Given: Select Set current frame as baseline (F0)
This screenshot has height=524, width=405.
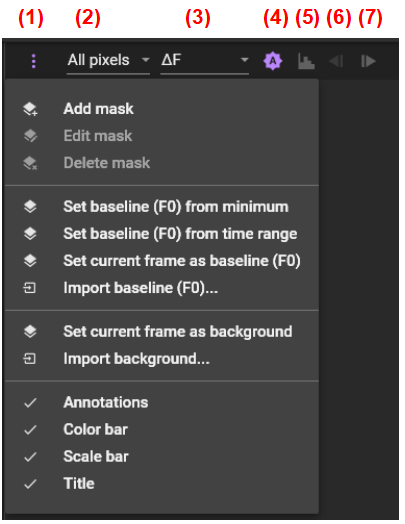Looking at the screenshot, I should coord(162,261).
